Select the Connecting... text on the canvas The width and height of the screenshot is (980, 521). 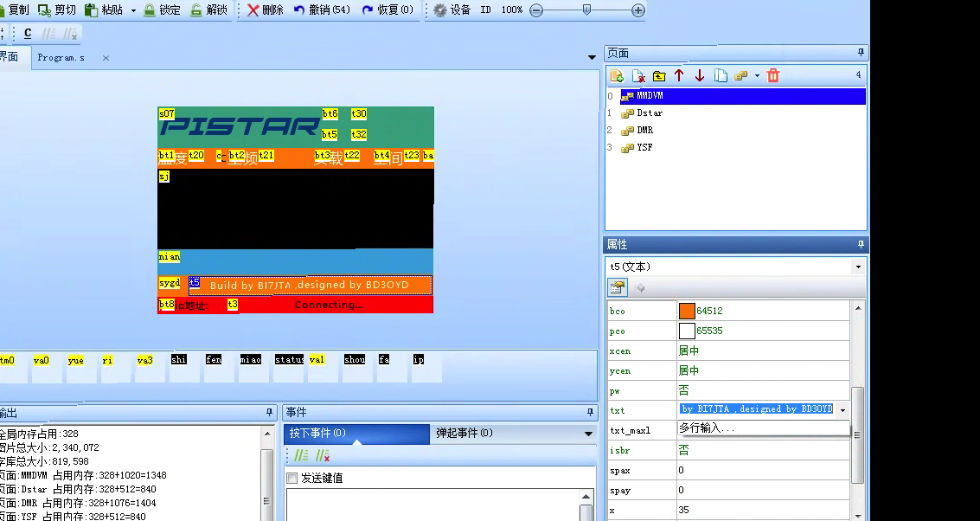click(329, 306)
